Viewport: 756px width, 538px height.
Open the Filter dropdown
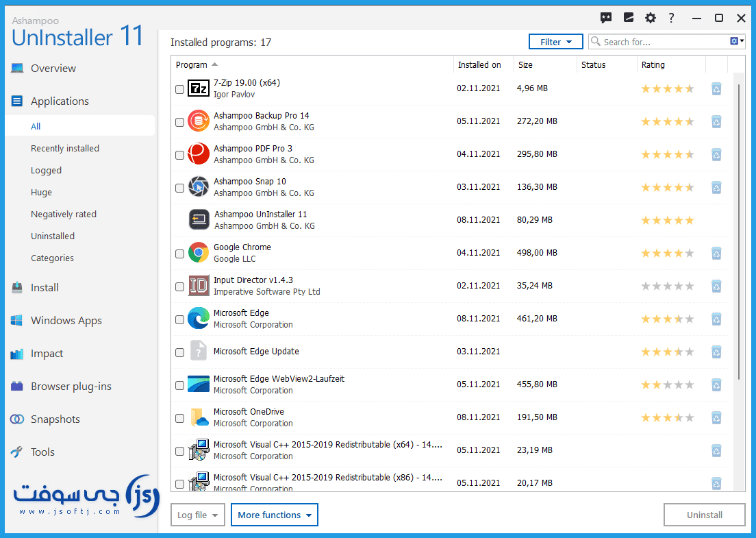(556, 42)
